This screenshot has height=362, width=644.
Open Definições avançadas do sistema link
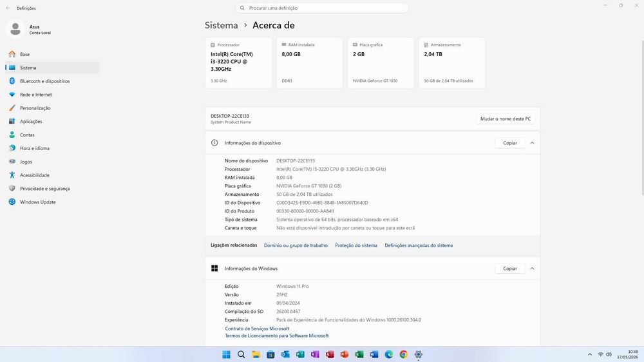[419, 245]
